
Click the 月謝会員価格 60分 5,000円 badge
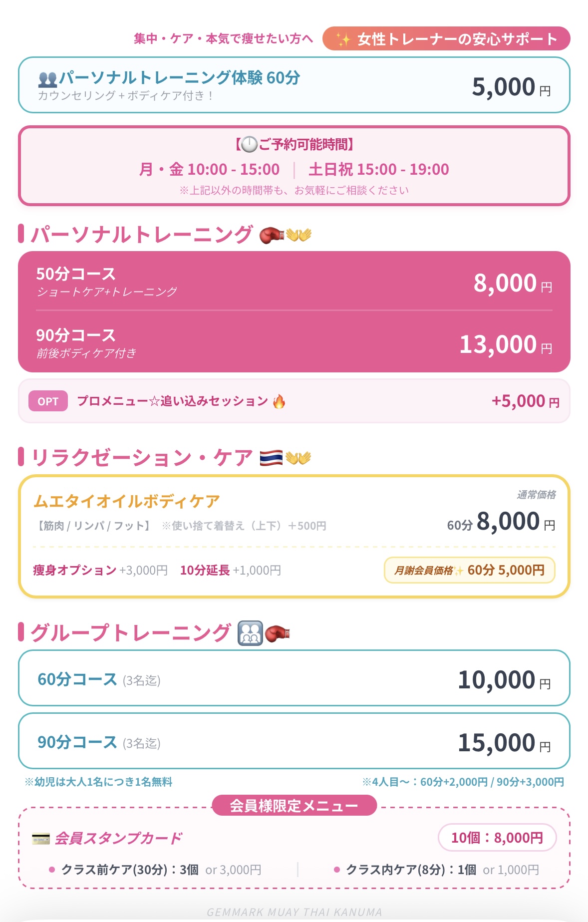coord(469,570)
